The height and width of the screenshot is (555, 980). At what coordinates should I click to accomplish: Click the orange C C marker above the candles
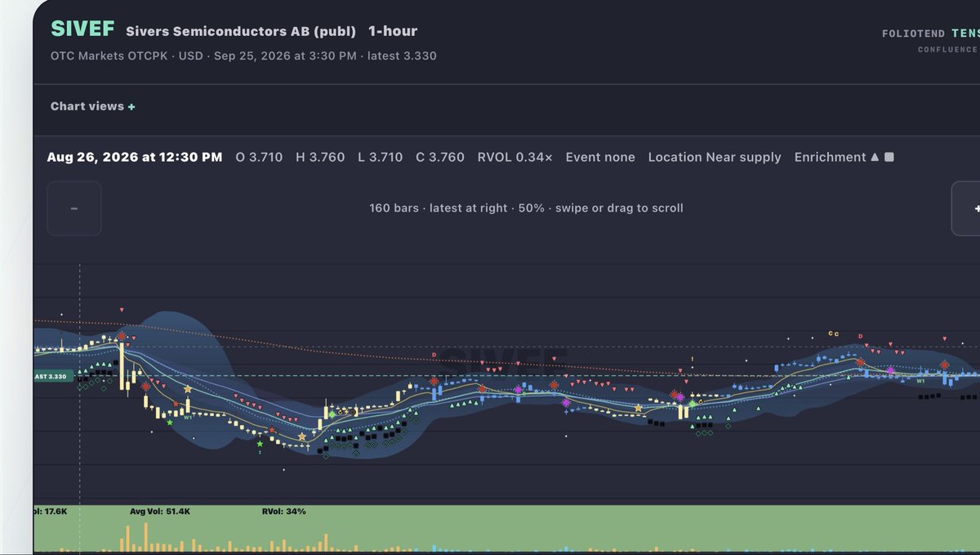coord(833,333)
